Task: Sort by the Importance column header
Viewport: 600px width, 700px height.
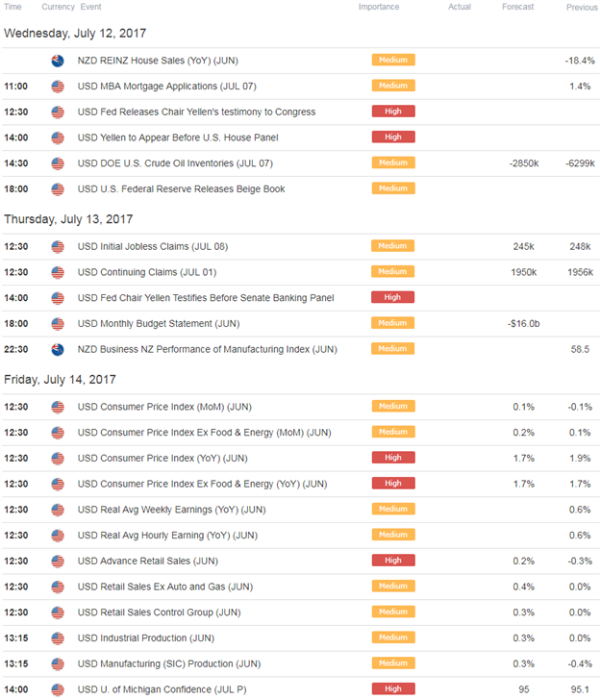Action: (x=379, y=7)
